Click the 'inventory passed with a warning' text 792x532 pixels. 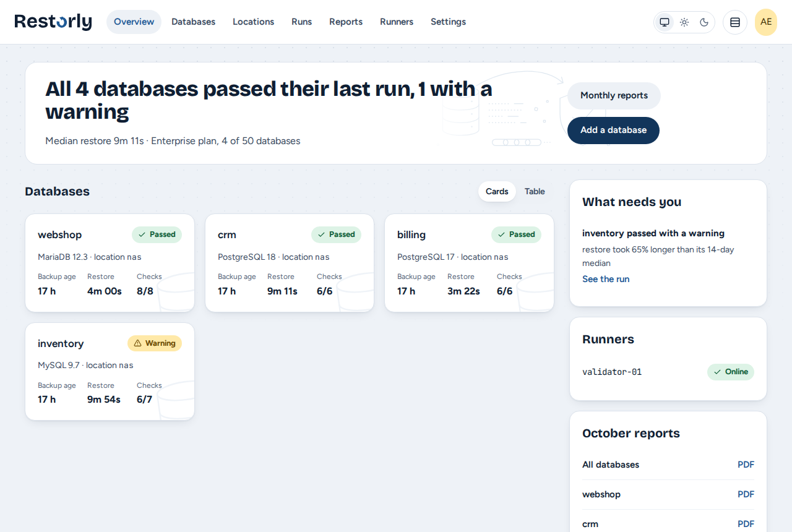pos(653,233)
